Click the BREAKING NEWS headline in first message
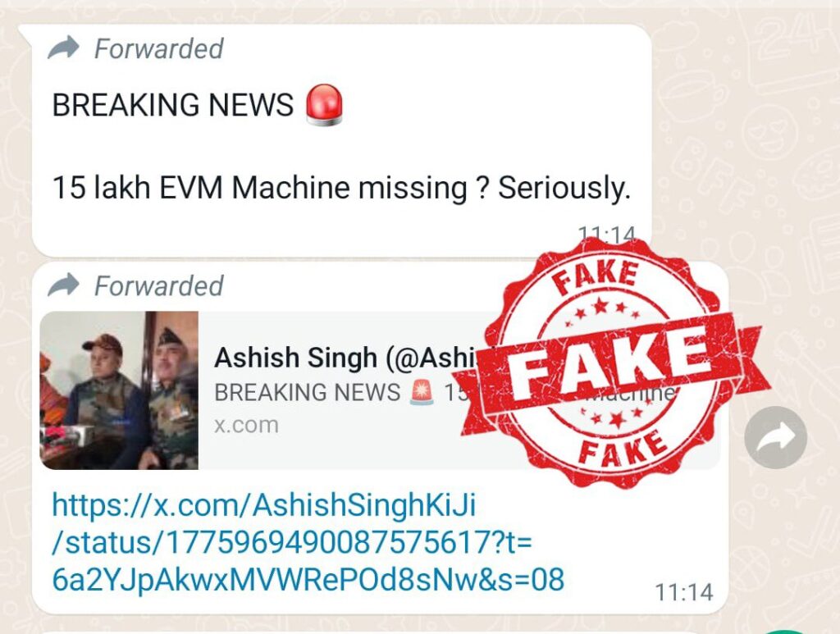 [172, 104]
